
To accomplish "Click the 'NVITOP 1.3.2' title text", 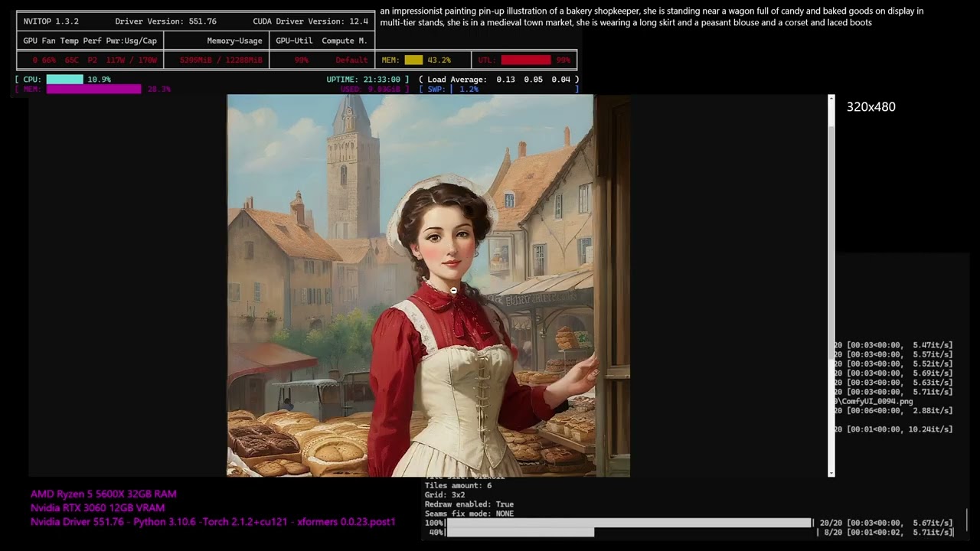I will click(51, 21).
